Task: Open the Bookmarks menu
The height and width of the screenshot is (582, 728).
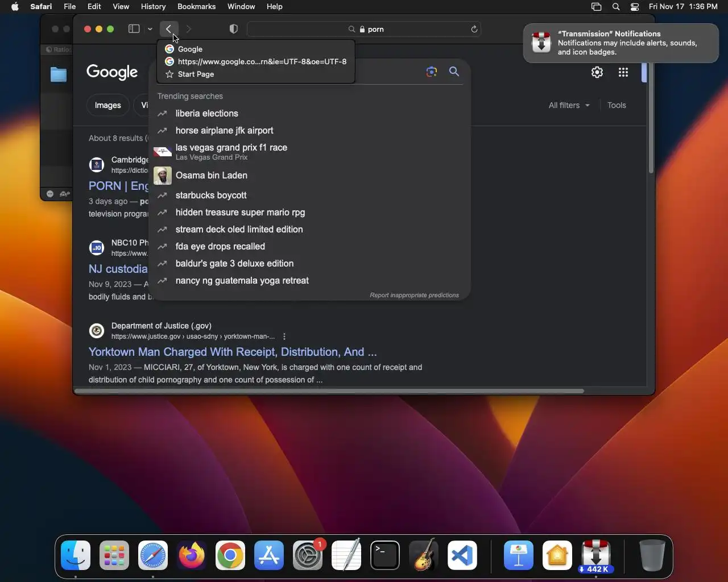Action: [196, 6]
